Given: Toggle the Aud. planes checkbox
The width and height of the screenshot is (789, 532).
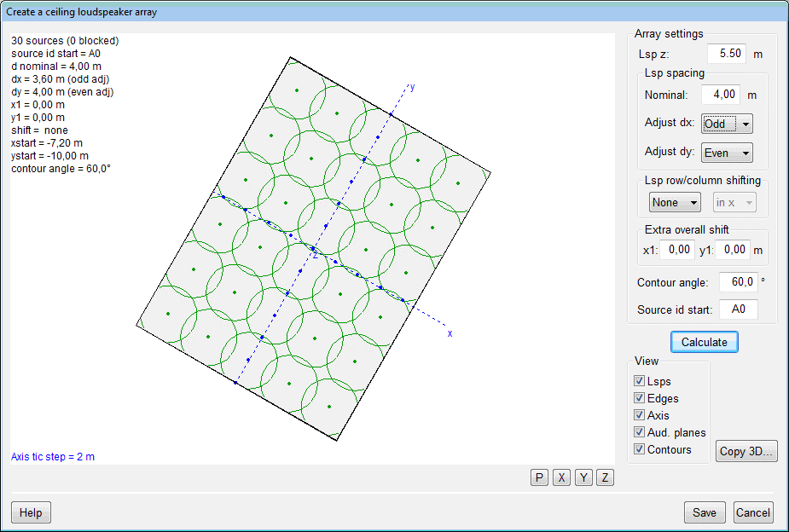Looking at the screenshot, I should coord(640,432).
